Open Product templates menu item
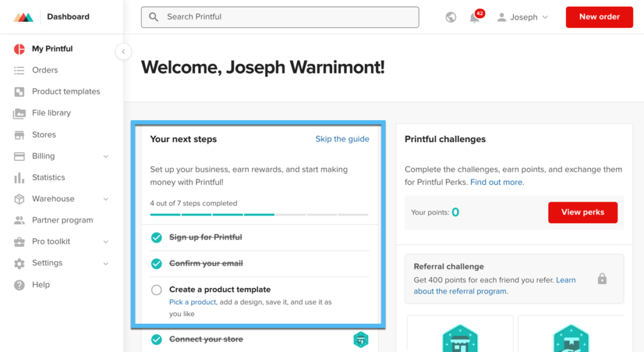This screenshot has width=644, height=352. (66, 92)
